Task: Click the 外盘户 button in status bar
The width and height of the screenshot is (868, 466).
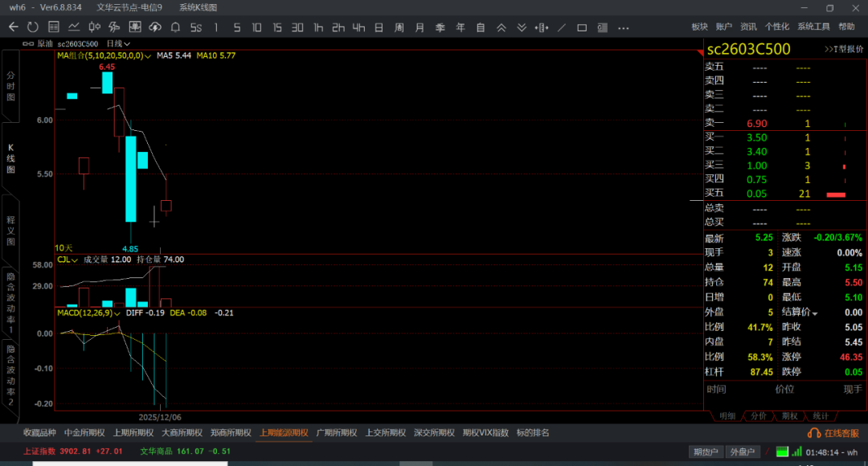Action: pyautogui.click(x=743, y=452)
